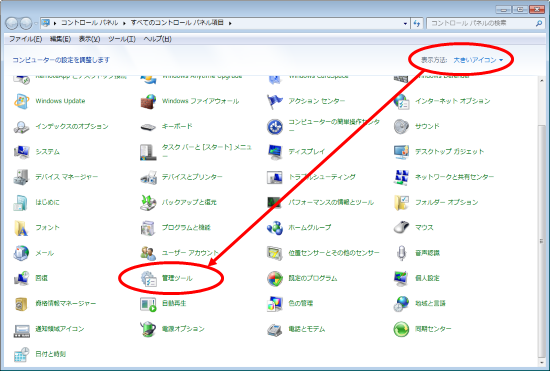Open 資格情報マネージャー
The height and width of the screenshot is (371, 550).
pos(55,303)
